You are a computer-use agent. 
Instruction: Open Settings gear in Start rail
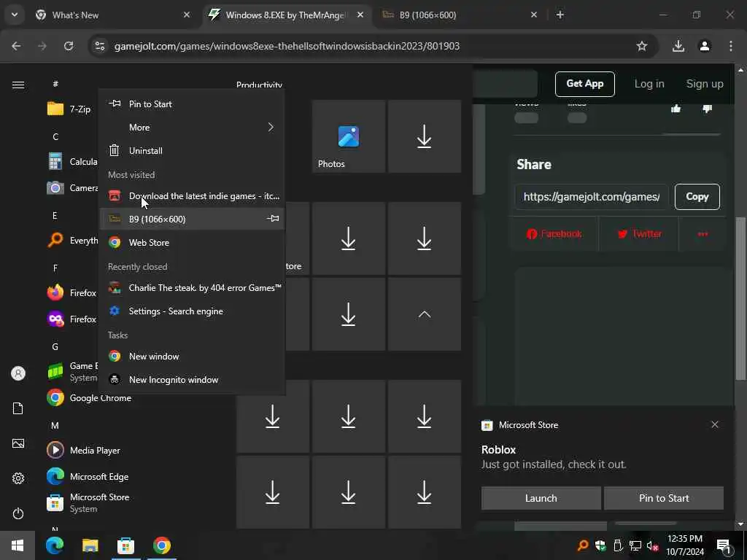coord(18,478)
